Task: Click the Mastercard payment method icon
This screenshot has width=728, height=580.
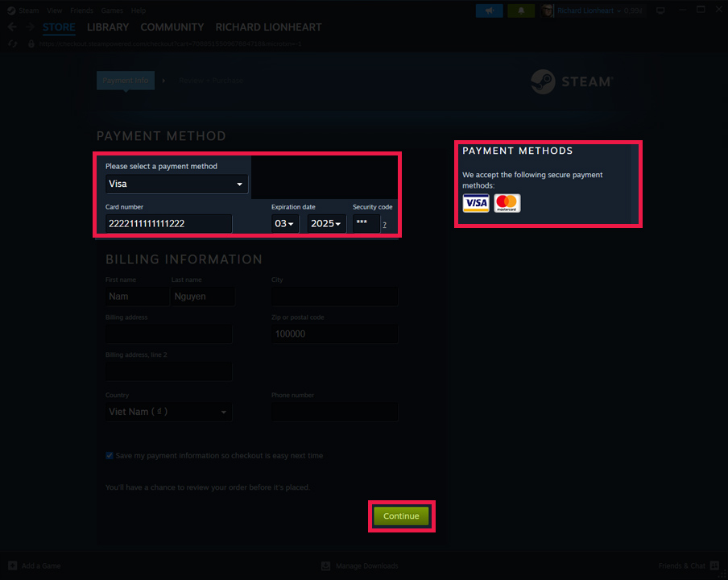Action: [507, 204]
